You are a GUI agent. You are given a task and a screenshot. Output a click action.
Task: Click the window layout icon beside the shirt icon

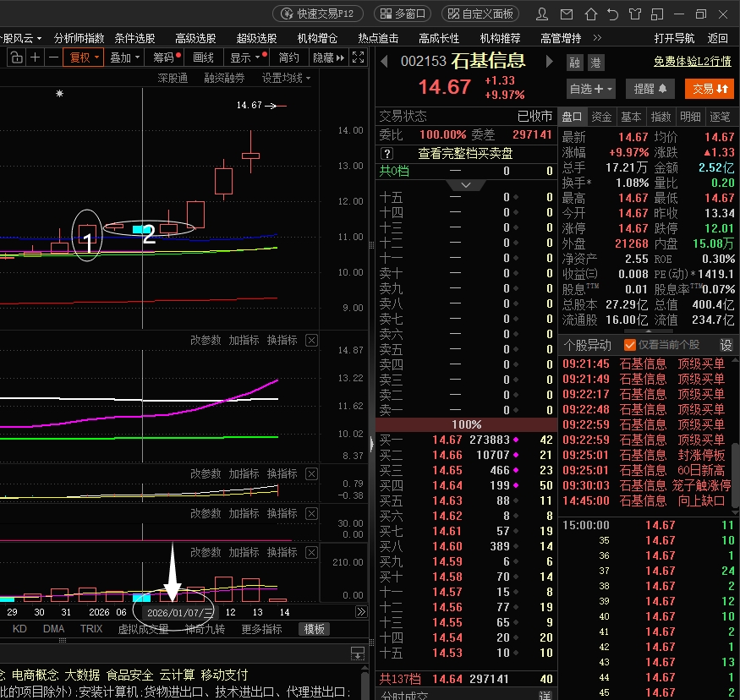(x=657, y=14)
